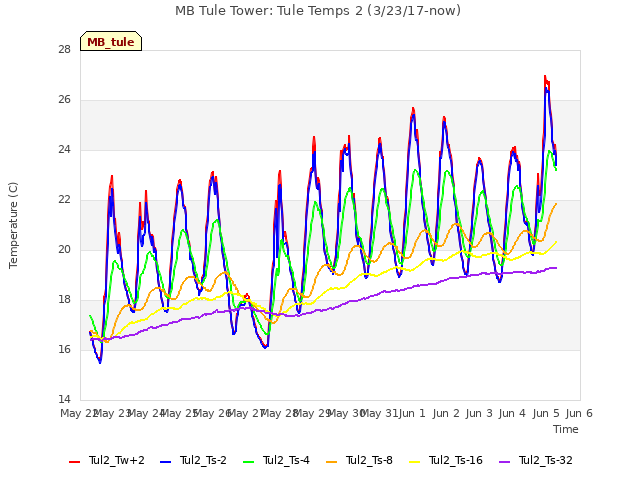Click the 18 y-axis tick label

coord(64,300)
